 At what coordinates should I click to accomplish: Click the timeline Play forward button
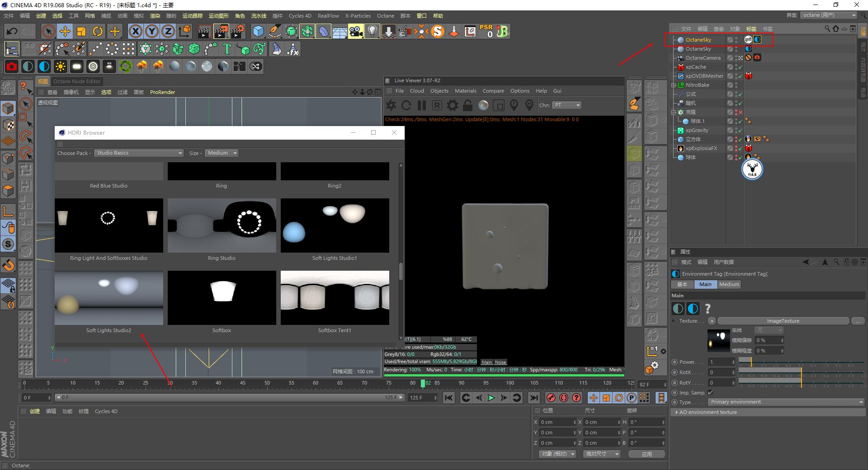coord(491,398)
